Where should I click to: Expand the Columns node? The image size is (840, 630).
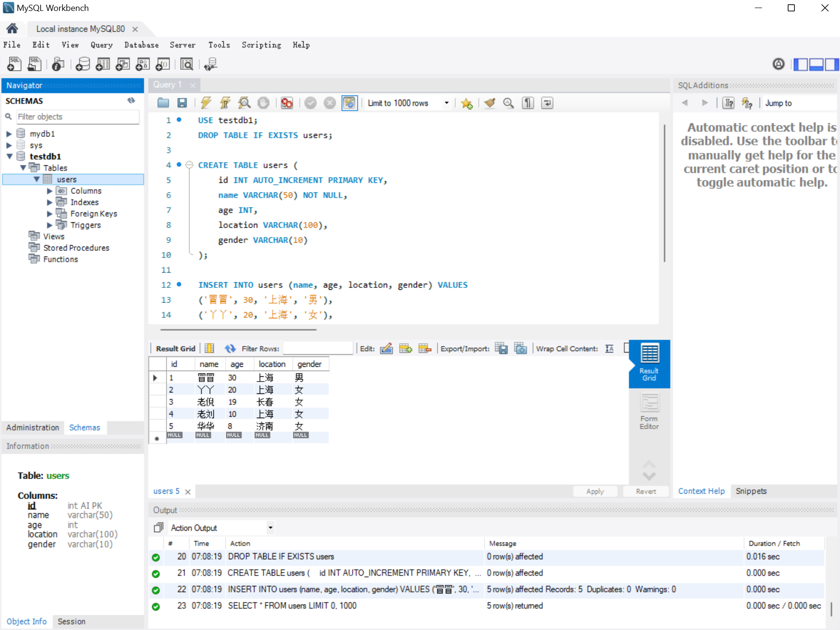[49, 191]
